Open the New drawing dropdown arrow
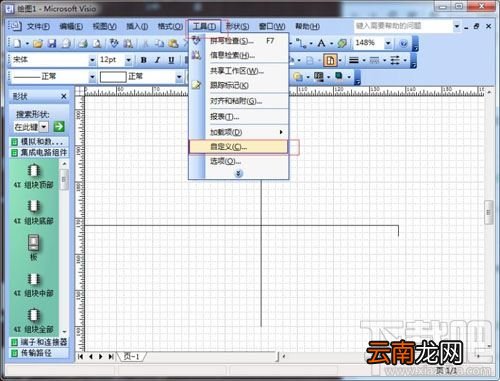This screenshot has width=500, height=381. pos(27,44)
